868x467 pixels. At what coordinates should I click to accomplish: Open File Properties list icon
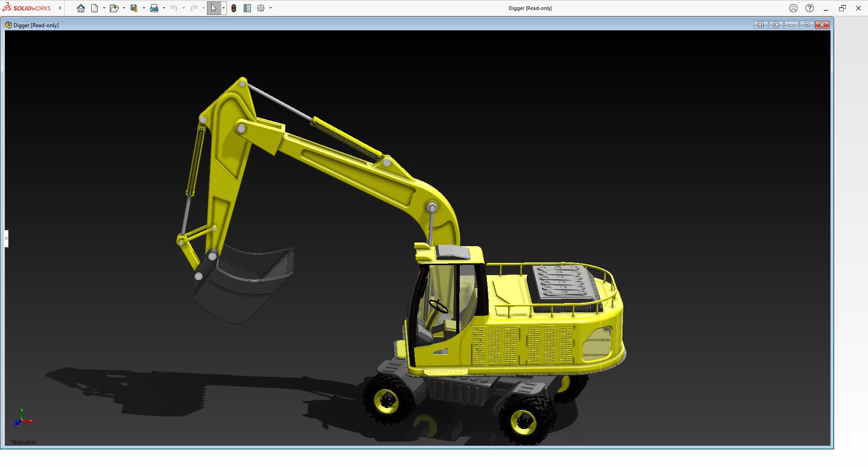point(247,8)
